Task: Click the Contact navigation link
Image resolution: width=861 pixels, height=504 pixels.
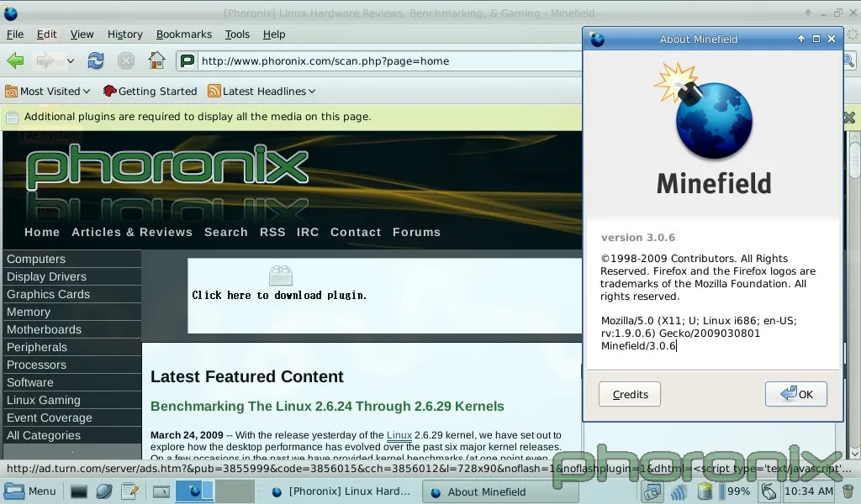Action: [356, 232]
